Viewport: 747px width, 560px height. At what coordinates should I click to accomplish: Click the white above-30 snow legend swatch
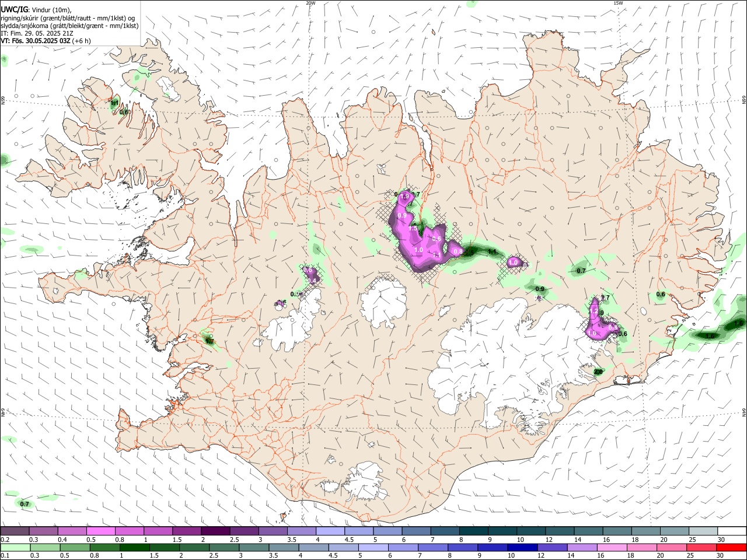[732, 531]
